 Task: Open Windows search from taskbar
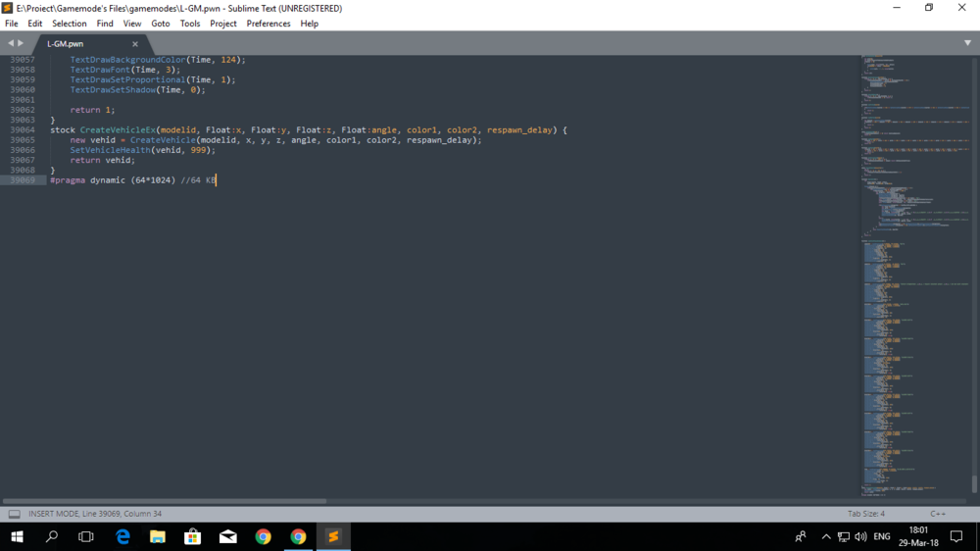(x=52, y=536)
